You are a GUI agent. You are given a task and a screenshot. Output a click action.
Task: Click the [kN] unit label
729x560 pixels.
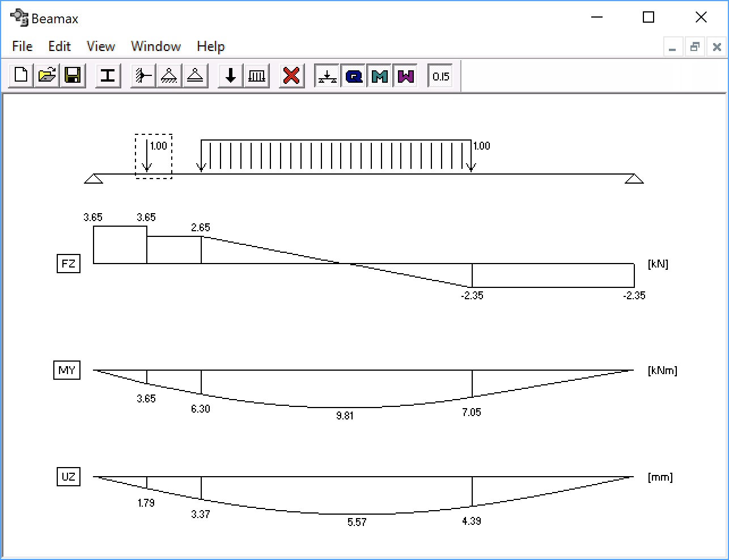click(x=658, y=264)
